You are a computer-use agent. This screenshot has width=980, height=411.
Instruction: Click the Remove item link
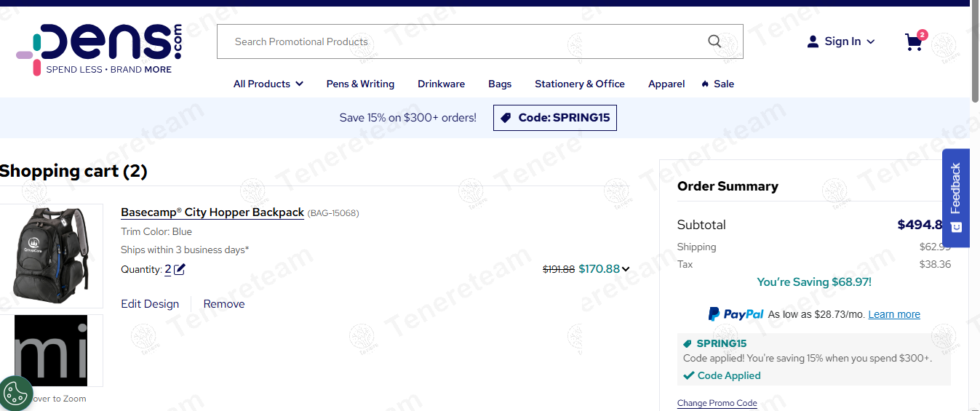pos(223,304)
